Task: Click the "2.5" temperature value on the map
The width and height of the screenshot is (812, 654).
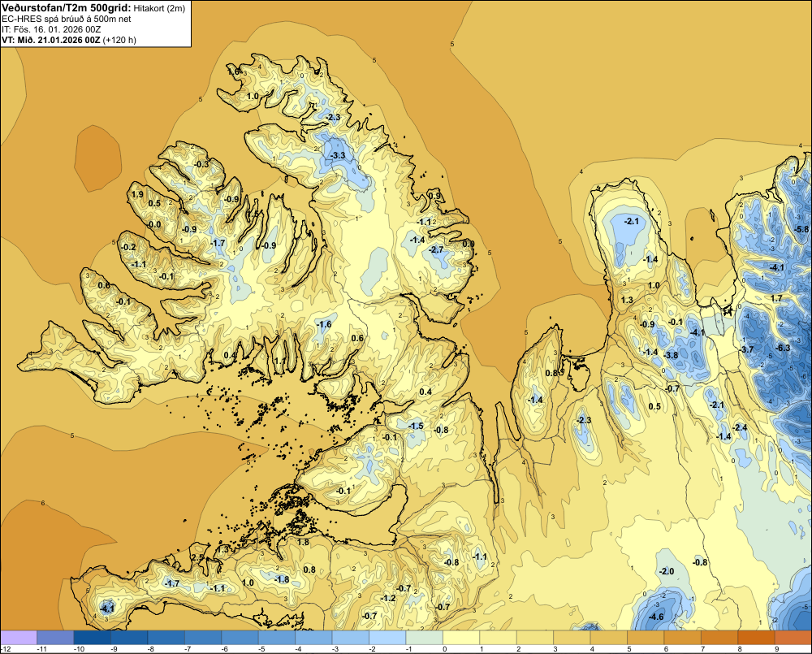Action: 197,557
